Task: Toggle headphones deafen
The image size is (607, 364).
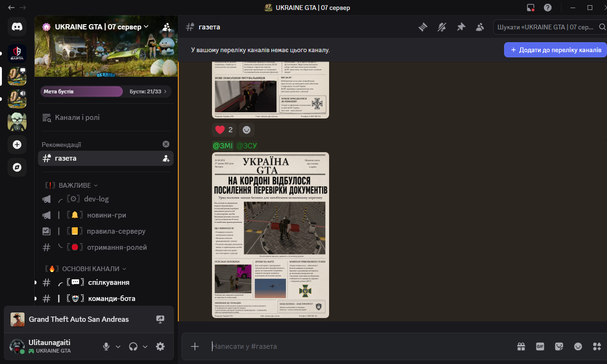Action: click(x=133, y=346)
